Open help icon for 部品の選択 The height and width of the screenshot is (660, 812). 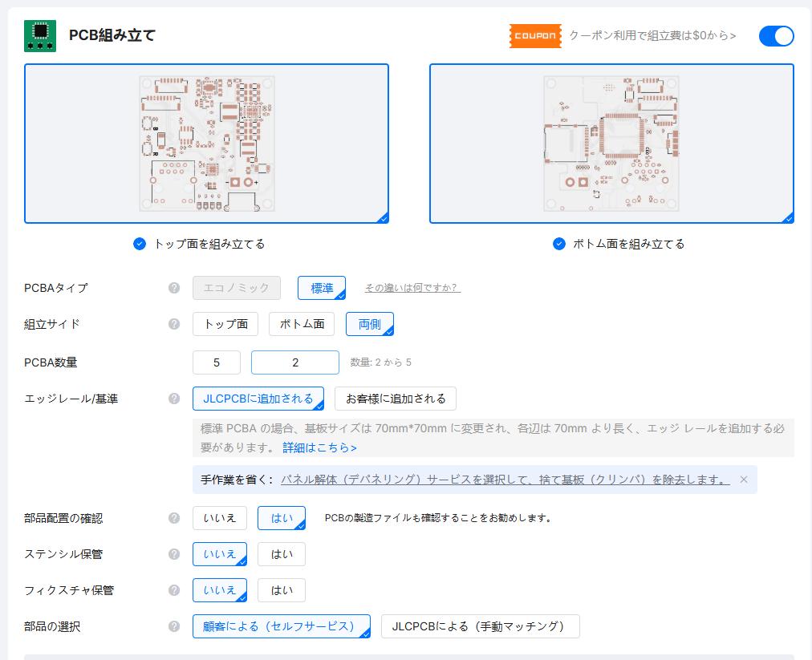[174, 627]
